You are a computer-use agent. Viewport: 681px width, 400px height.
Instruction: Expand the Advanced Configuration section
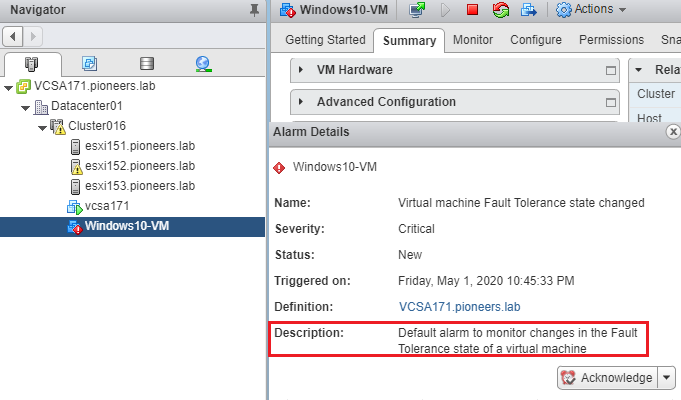[301, 102]
